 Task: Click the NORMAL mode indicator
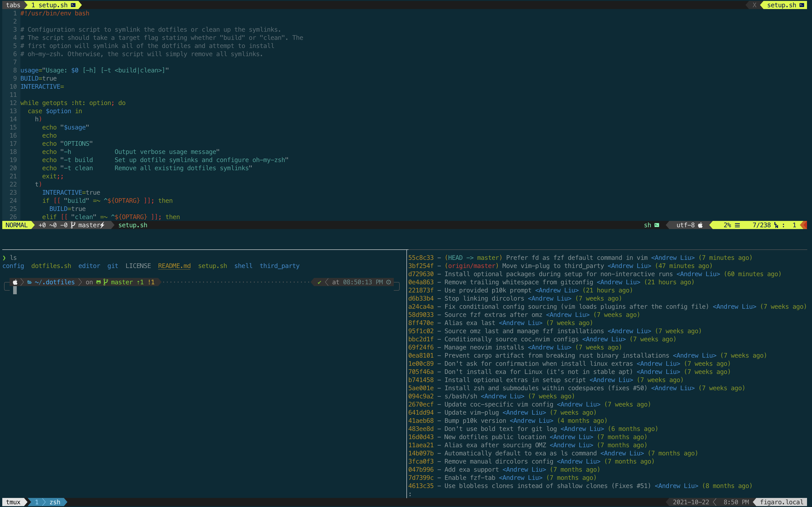(x=17, y=225)
